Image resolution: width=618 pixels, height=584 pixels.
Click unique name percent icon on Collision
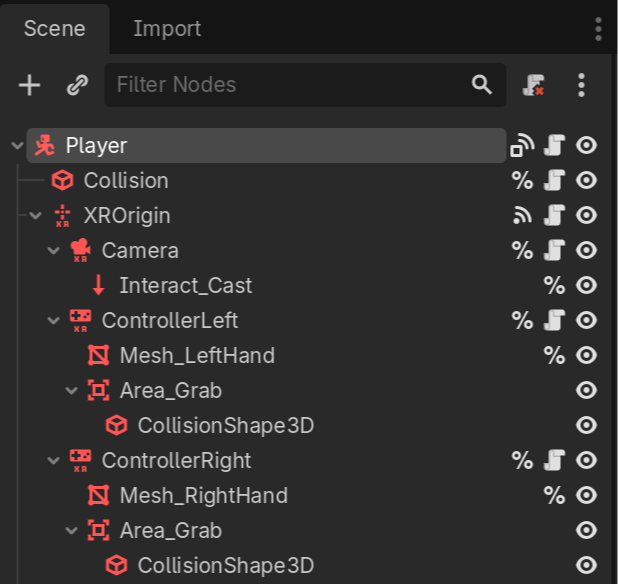pos(522,181)
